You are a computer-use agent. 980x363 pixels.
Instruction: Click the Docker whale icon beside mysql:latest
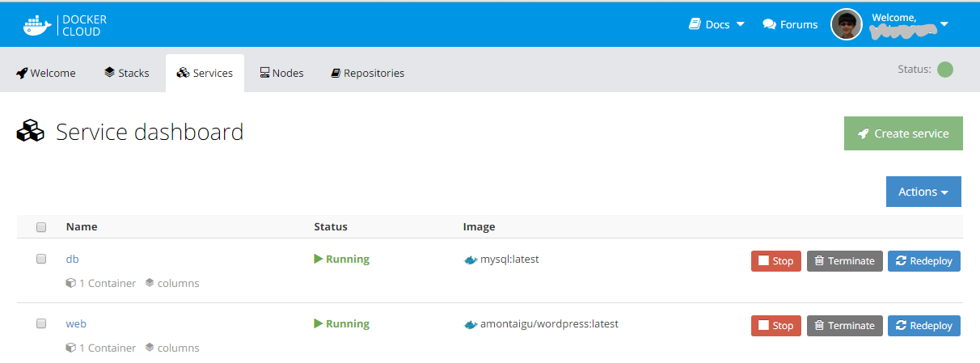click(471, 260)
